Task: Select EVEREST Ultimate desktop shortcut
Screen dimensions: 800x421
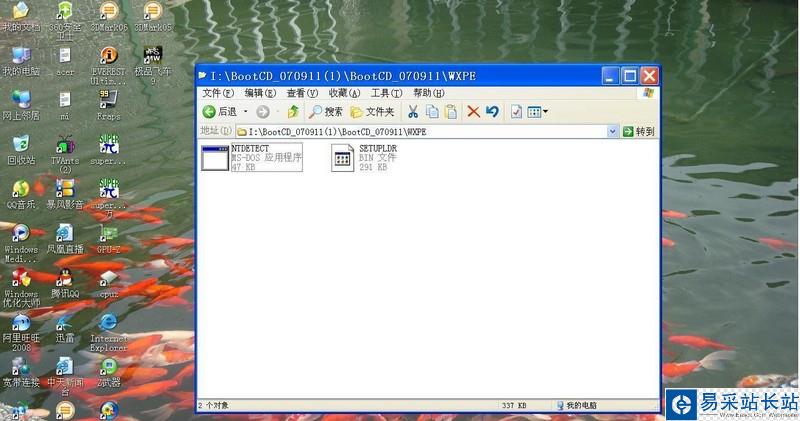Action: click(x=109, y=65)
